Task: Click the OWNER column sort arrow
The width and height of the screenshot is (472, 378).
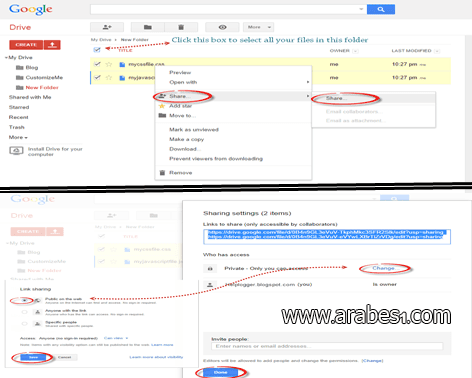Action: coord(355,51)
